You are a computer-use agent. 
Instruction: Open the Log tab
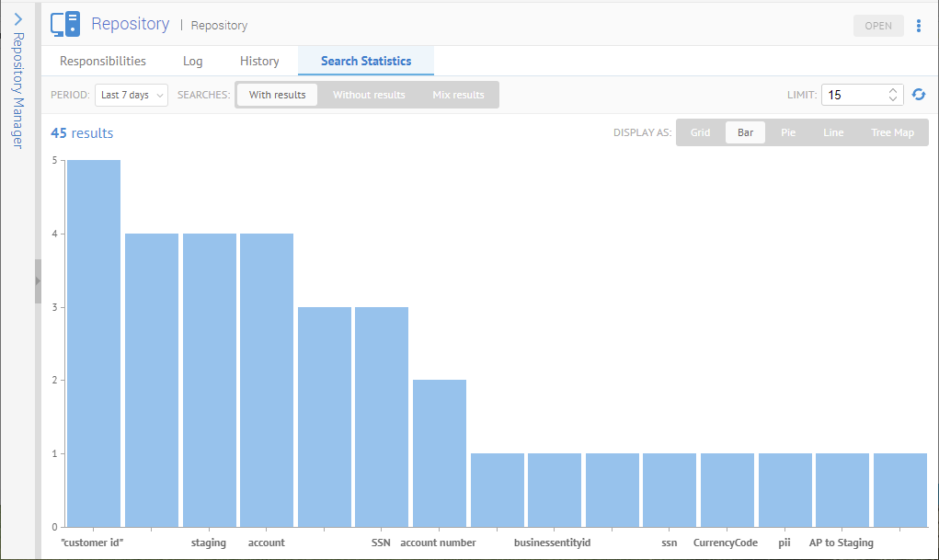[x=193, y=61]
